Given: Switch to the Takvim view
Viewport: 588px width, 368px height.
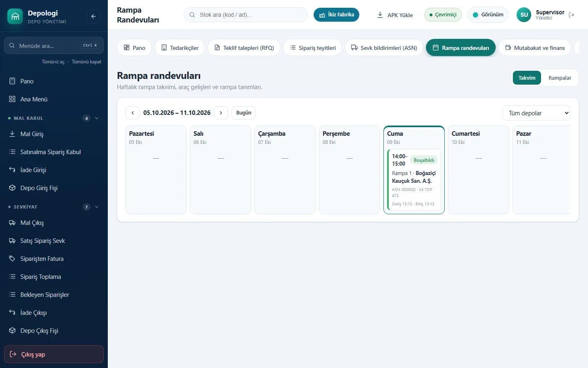Looking at the screenshot, I should (x=527, y=78).
